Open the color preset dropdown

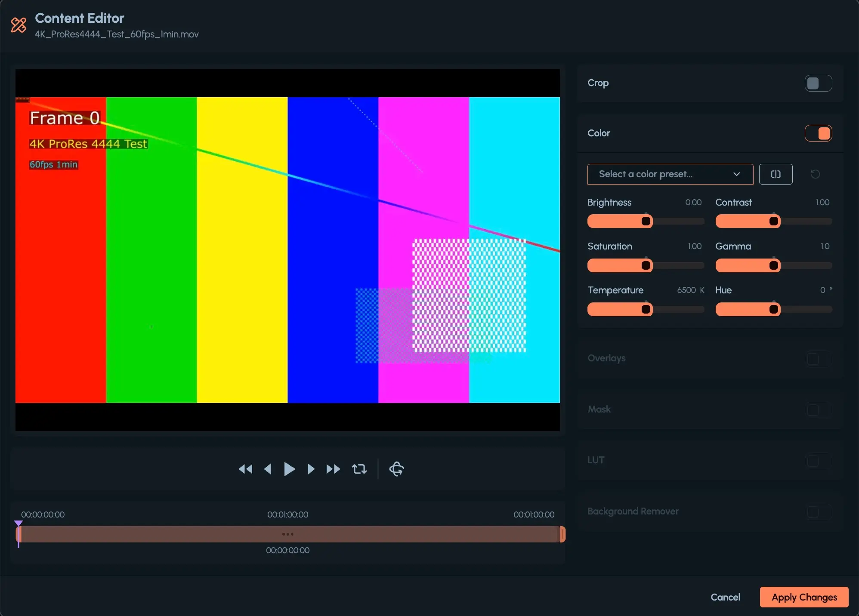point(670,174)
